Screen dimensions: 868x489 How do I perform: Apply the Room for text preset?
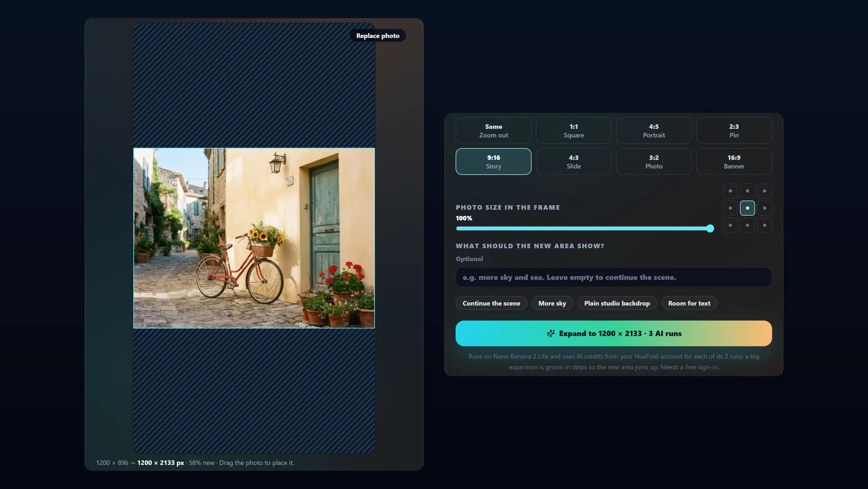coord(689,303)
